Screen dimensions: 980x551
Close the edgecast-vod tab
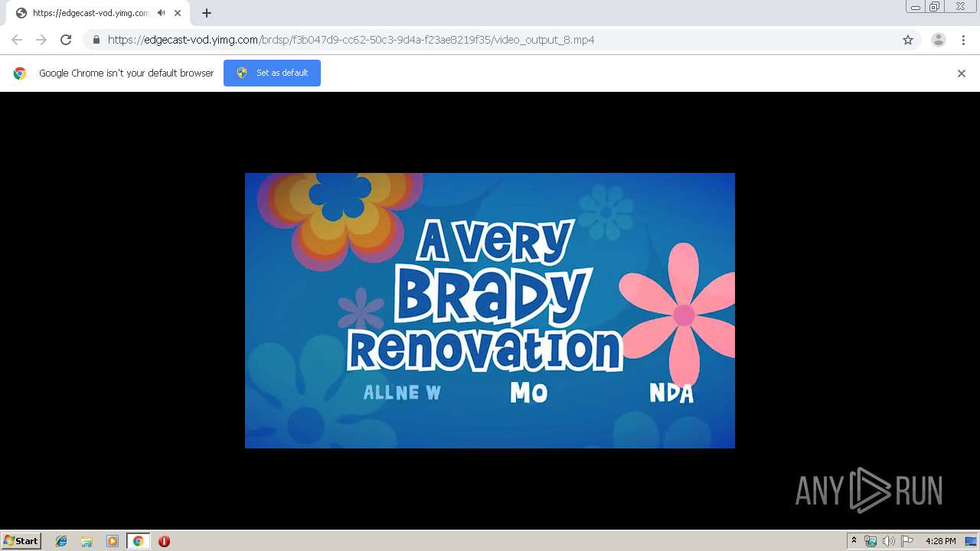tap(178, 13)
